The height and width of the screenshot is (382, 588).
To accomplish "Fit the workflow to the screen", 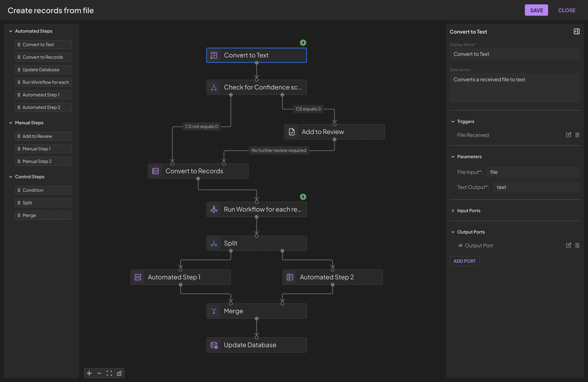I will coord(109,373).
